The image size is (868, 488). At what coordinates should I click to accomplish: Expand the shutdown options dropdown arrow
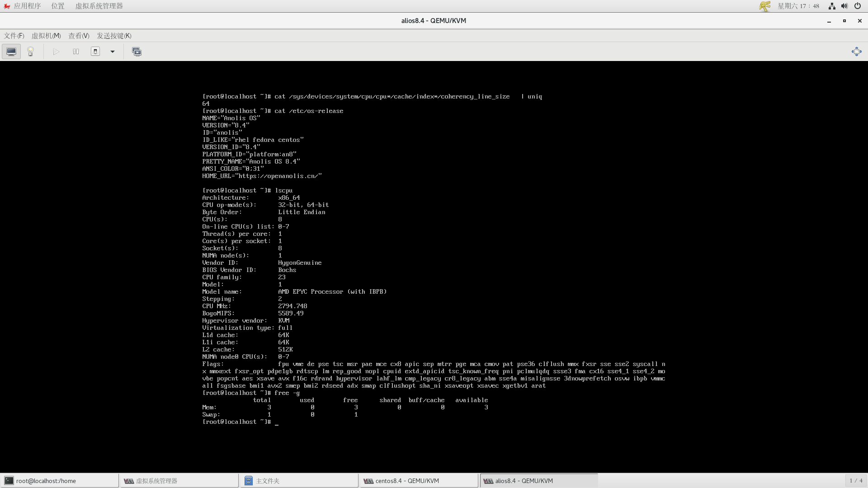[x=113, y=52]
